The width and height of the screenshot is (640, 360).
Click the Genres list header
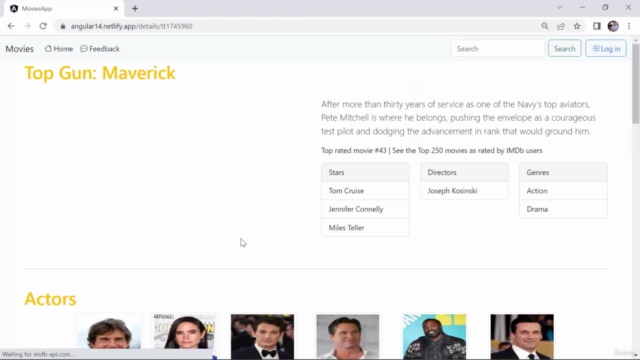[563, 172]
